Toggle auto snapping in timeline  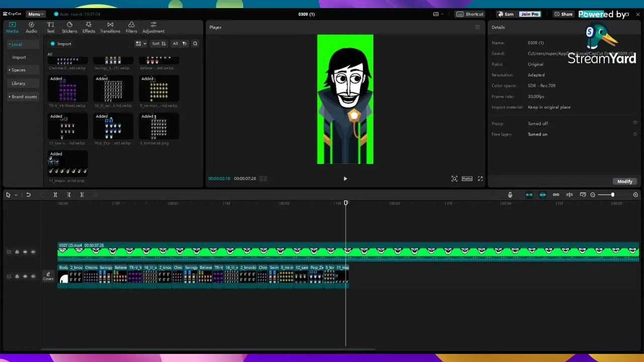(542, 195)
